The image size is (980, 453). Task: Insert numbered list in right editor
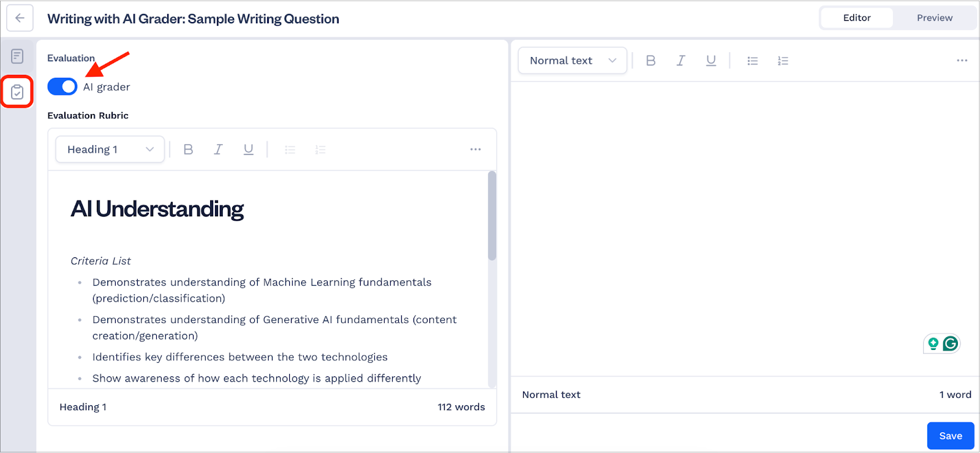click(783, 61)
